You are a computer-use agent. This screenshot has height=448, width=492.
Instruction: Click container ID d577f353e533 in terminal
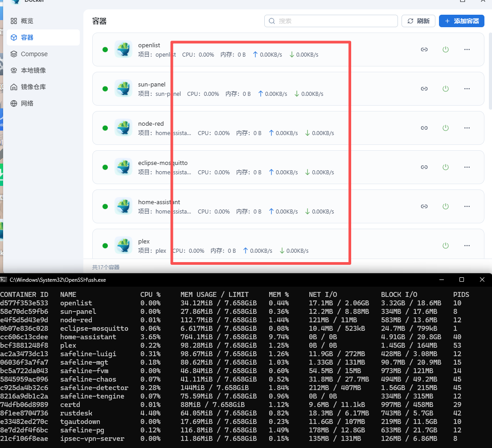click(24, 303)
